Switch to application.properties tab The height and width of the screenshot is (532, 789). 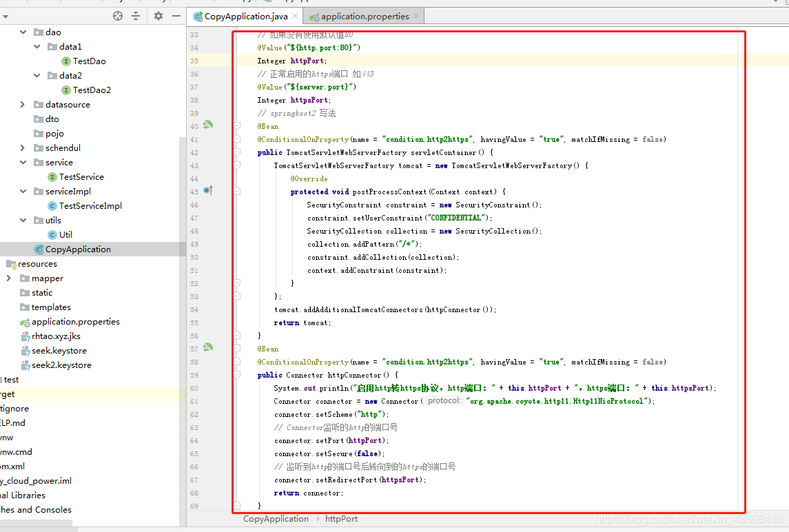[365, 16]
